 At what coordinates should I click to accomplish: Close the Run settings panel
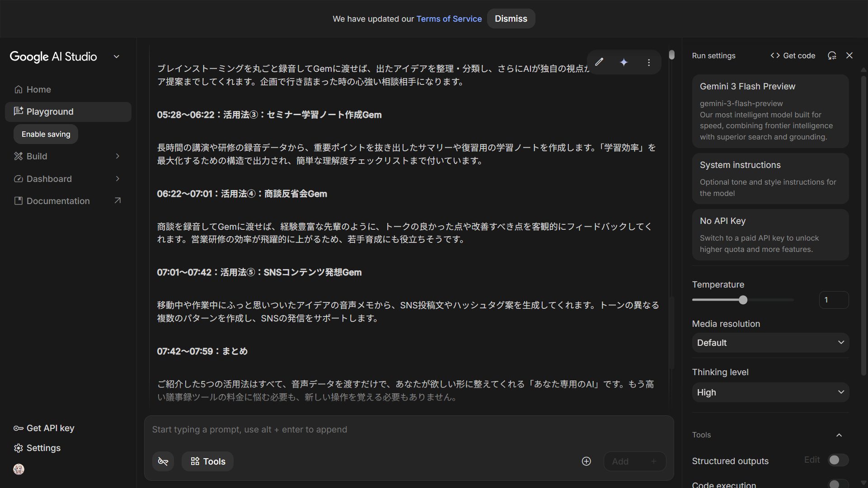849,56
